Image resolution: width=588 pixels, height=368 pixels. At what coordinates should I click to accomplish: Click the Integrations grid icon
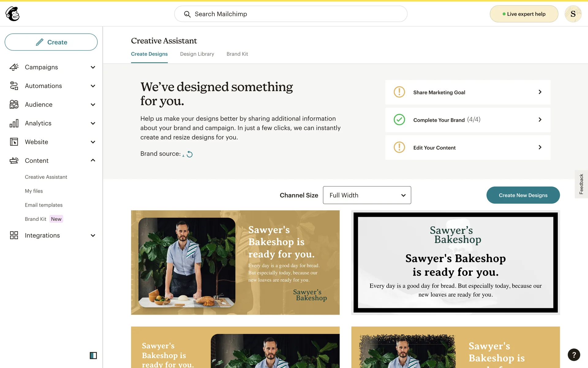point(14,235)
